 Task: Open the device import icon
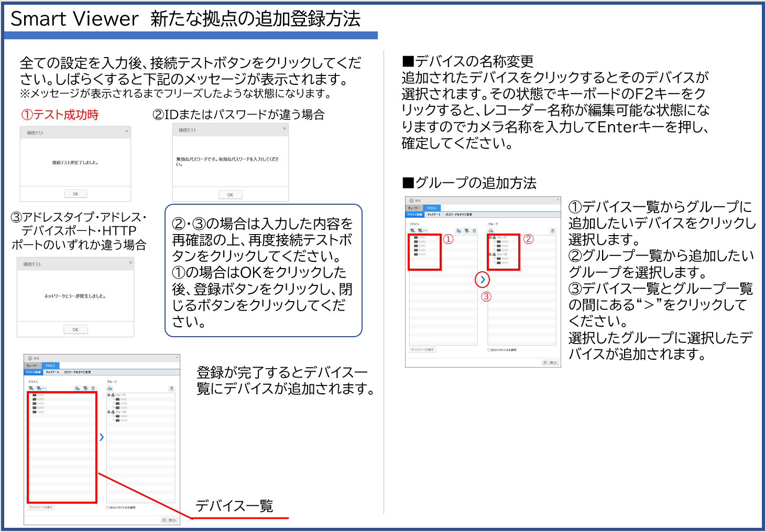click(x=76, y=387)
